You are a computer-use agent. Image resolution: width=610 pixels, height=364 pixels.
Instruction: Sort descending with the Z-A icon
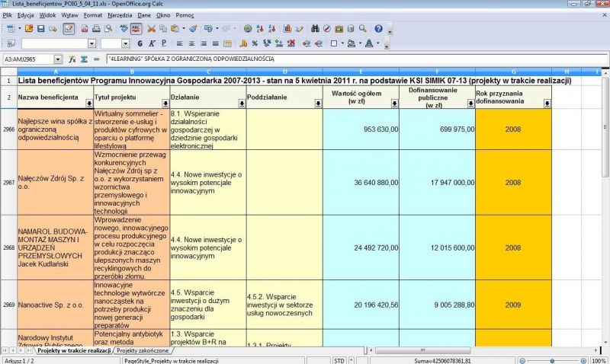[x=272, y=29]
